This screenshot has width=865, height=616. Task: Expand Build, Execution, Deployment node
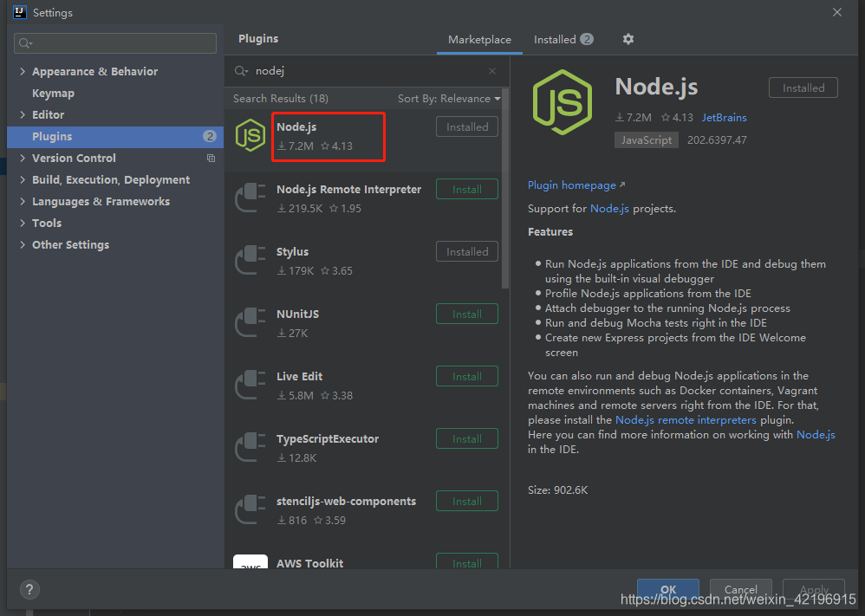[23, 180]
